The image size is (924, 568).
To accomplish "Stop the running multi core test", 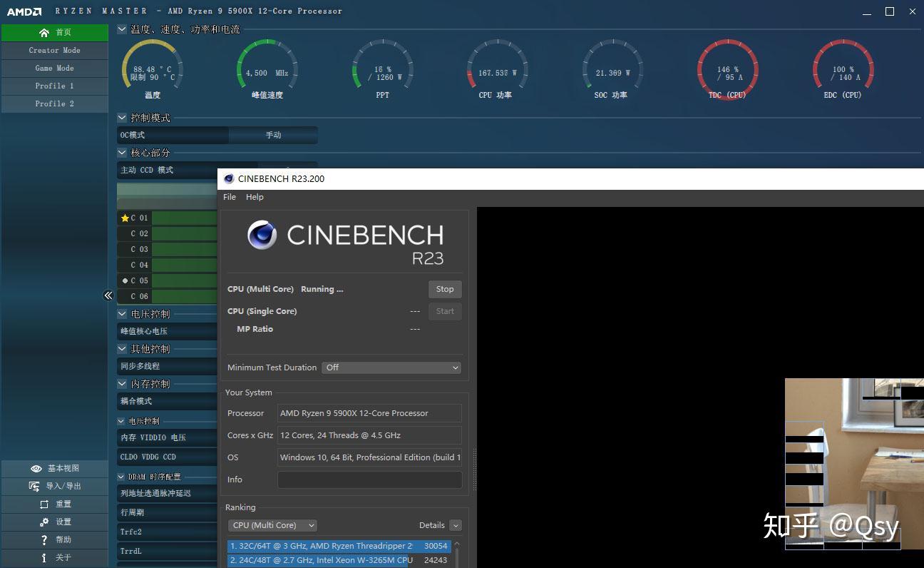I will [x=445, y=289].
